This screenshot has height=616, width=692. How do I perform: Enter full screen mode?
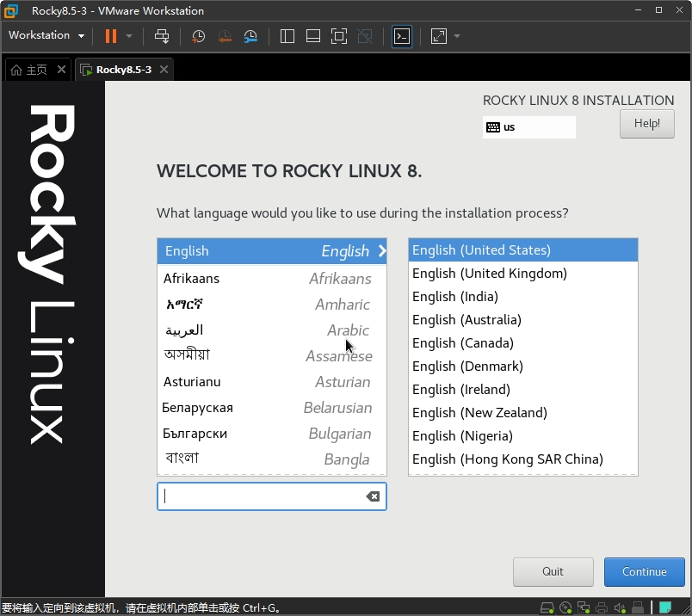339,36
